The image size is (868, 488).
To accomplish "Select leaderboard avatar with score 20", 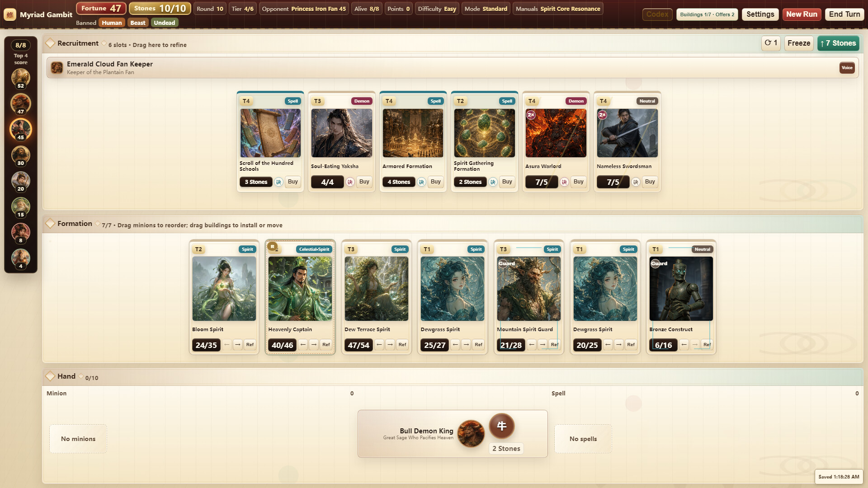I will coord(21,181).
